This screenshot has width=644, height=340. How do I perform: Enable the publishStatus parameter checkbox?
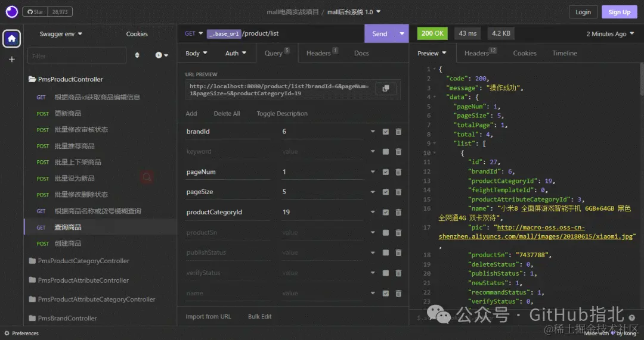(x=386, y=252)
